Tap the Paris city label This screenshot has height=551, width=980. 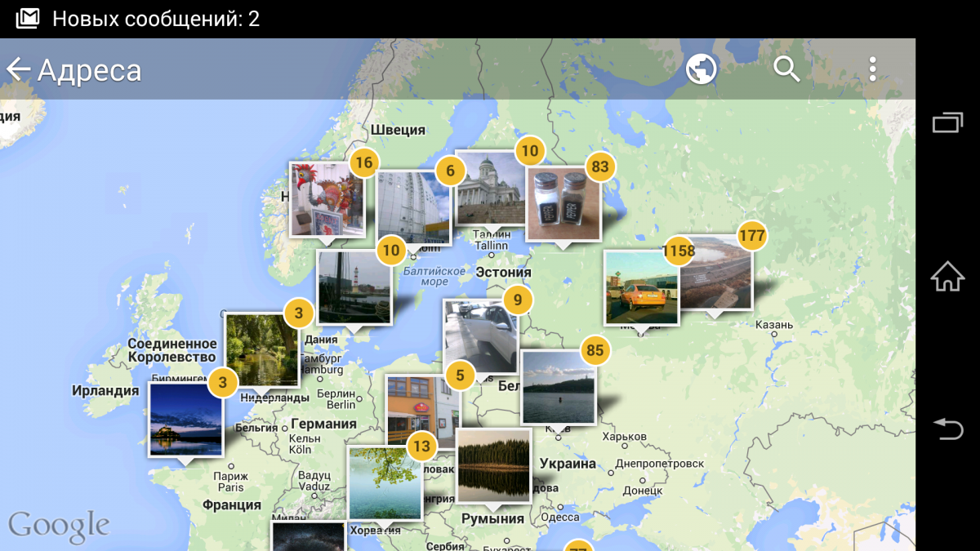(x=230, y=487)
